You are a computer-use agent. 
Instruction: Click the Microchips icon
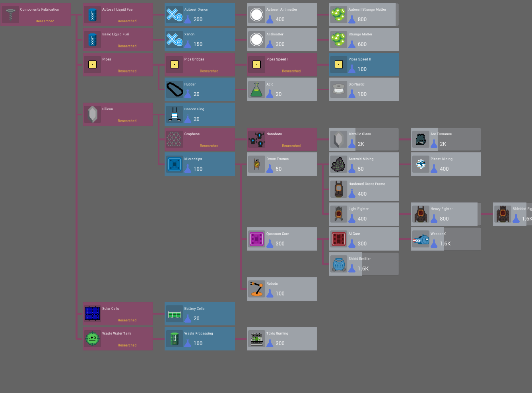pos(175,164)
